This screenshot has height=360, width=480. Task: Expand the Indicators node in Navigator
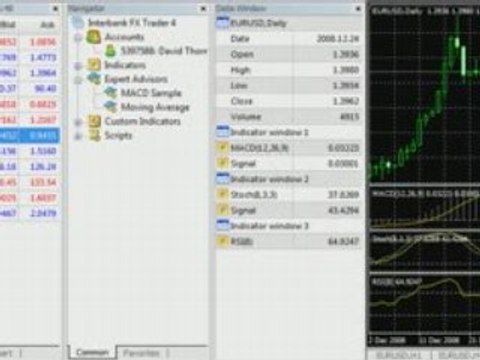[x=78, y=66]
